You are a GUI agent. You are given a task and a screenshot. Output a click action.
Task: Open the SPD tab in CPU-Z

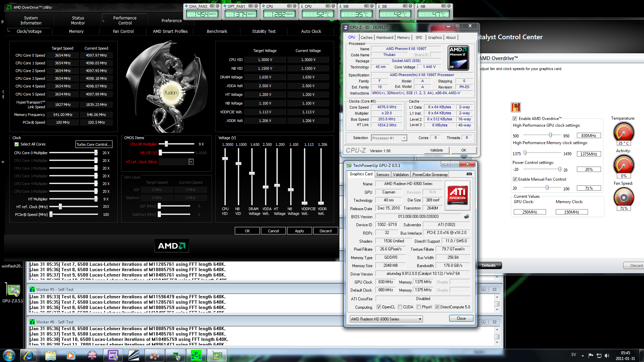click(419, 38)
